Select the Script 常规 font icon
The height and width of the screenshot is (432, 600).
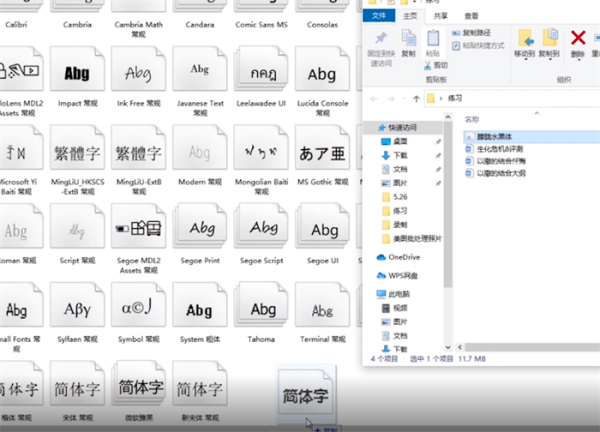pyautogui.click(x=77, y=226)
